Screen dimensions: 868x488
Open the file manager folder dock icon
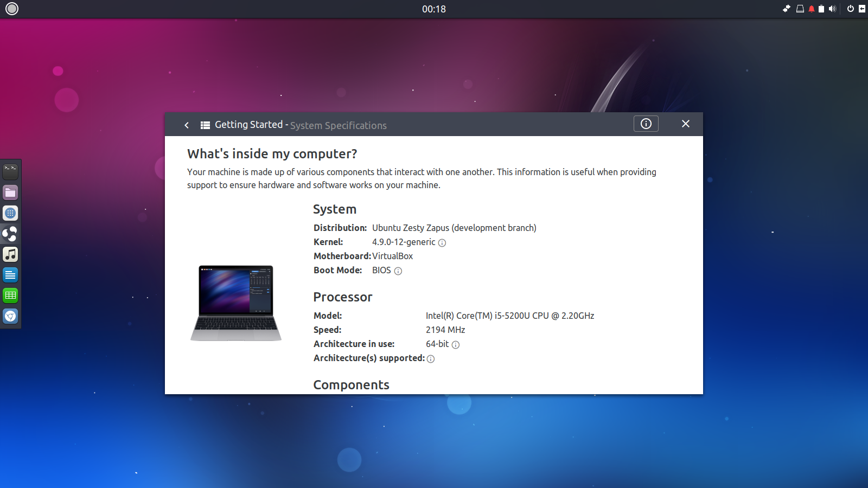tap(10, 192)
